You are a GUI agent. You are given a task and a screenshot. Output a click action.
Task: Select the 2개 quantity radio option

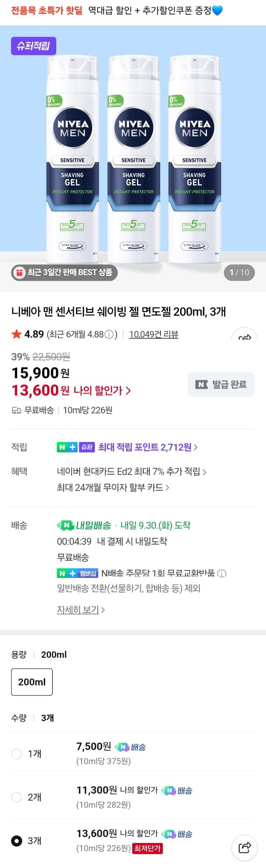17,797
